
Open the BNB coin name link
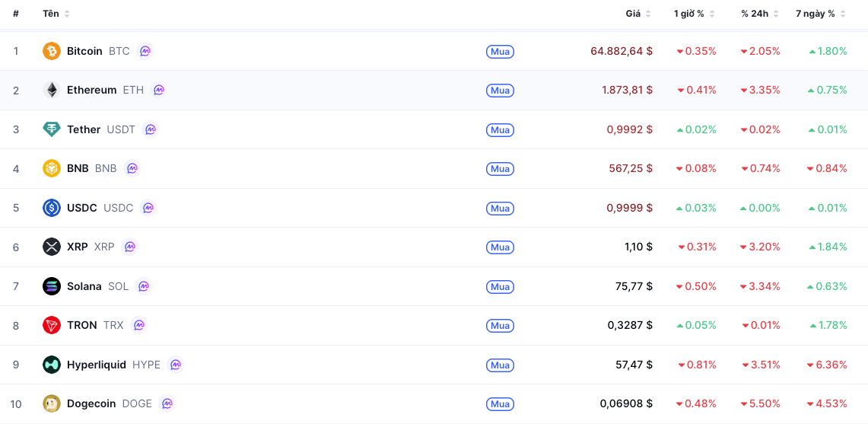(x=78, y=168)
